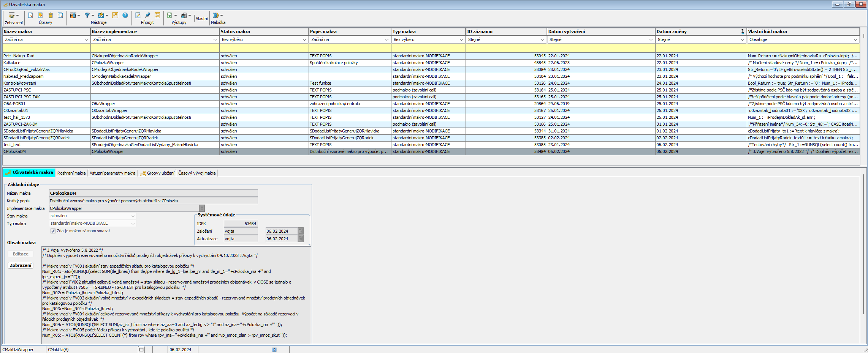Click the Založení date calendar picker

301,231
